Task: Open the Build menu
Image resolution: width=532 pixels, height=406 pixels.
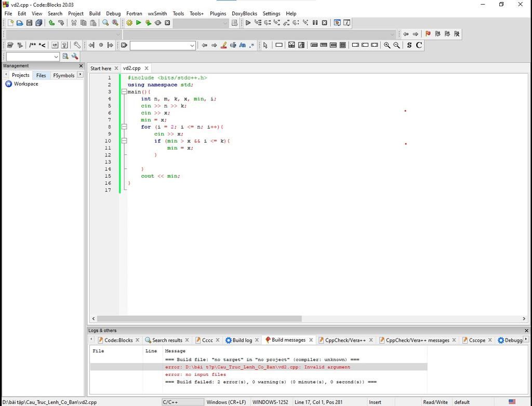Action: coord(95,13)
